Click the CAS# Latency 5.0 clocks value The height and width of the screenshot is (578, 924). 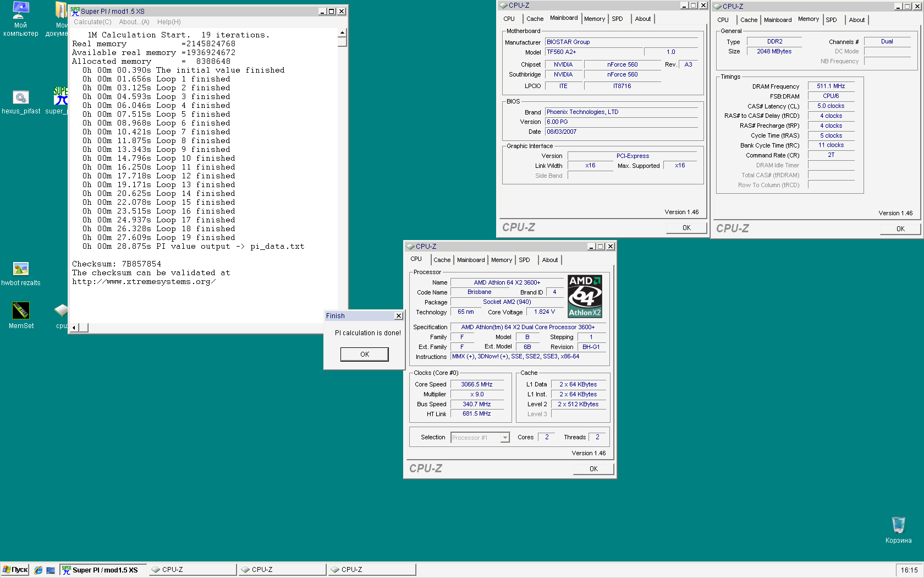point(831,106)
